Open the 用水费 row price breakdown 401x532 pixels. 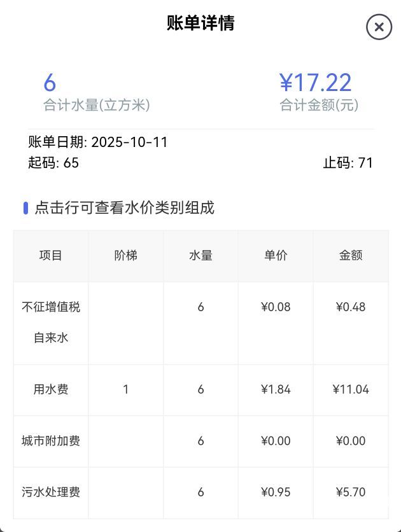click(51, 389)
